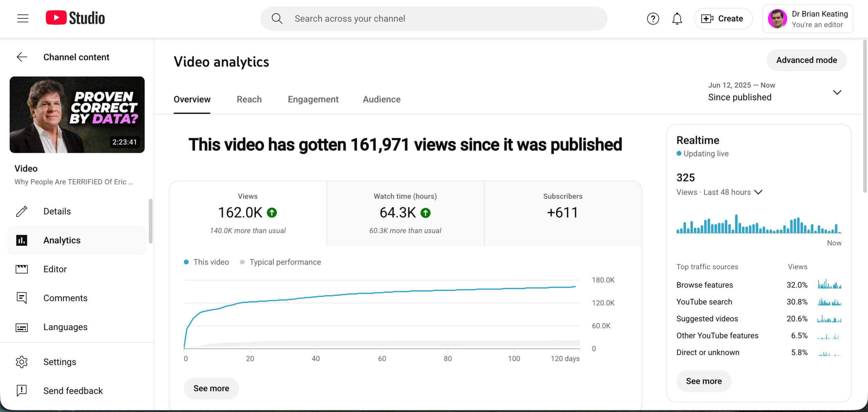Click See more under Realtime panel

pos(704,381)
